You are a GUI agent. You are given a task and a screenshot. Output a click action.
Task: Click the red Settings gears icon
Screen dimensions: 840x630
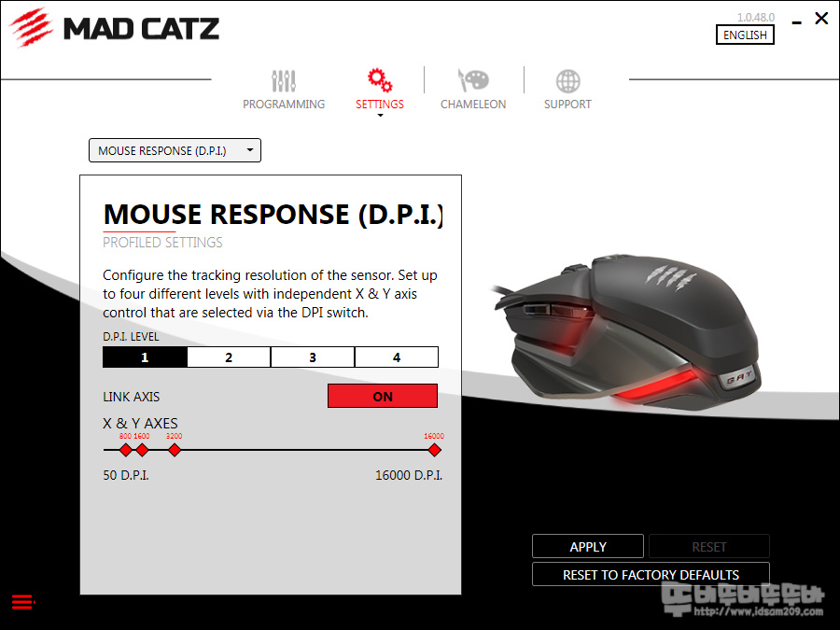tap(379, 80)
